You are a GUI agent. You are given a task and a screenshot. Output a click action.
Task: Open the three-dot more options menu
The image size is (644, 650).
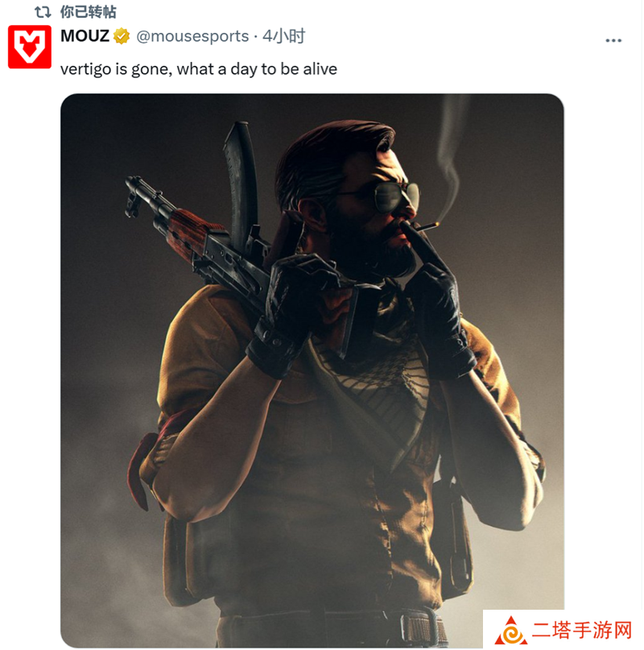(x=613, y=40)
